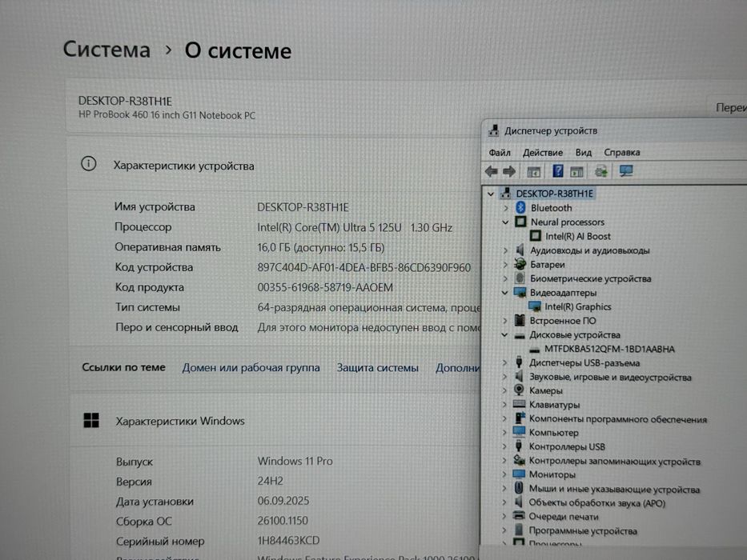747x560 pixels.
Task: Collapse the DESKTOP-R38TH1E root node
Action: 491,194
